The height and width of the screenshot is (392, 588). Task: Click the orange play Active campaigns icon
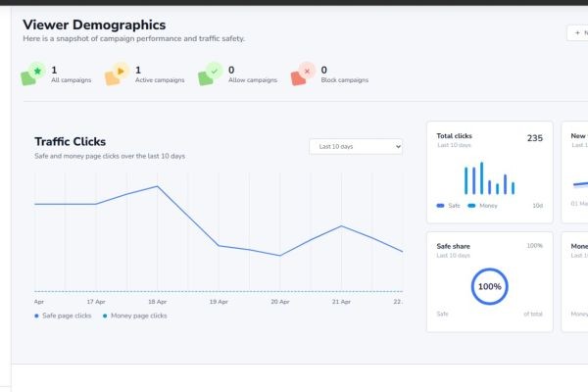coord(117,73)
